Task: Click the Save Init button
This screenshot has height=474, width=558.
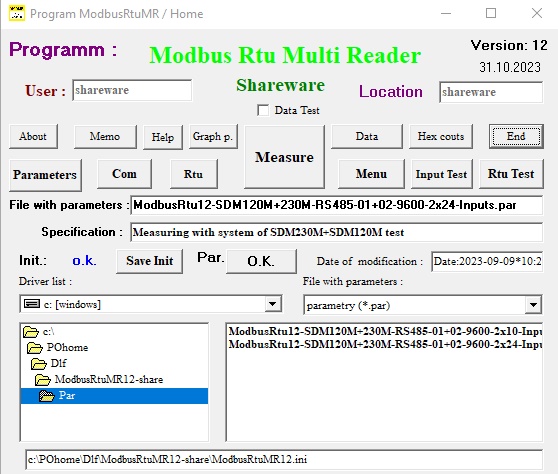Action: 149,261
